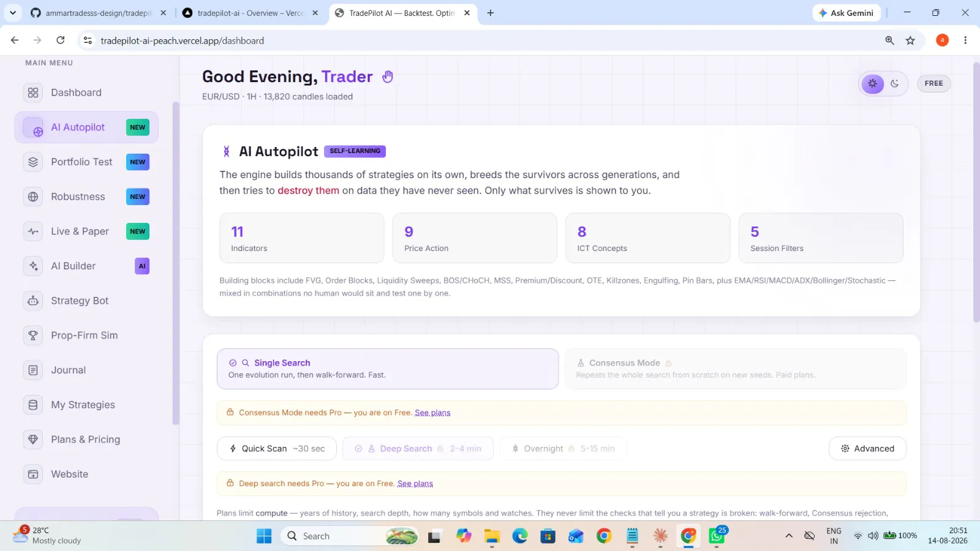Click the page's vertical scrollbar
The image size is (980, 551).
[x=976, y=192]
